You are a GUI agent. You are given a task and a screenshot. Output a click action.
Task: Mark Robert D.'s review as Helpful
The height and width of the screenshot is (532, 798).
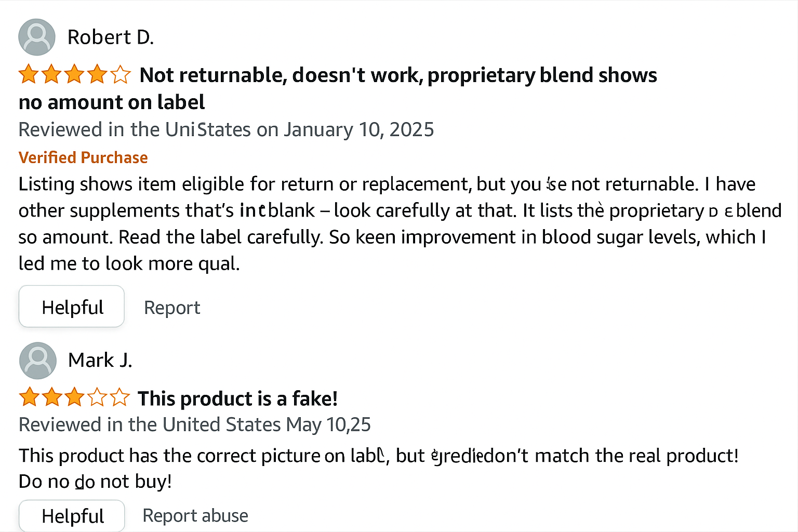72,307
